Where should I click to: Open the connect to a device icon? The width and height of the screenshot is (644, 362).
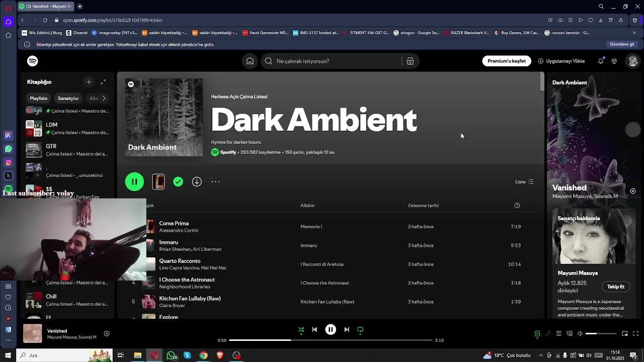(570, 333)
